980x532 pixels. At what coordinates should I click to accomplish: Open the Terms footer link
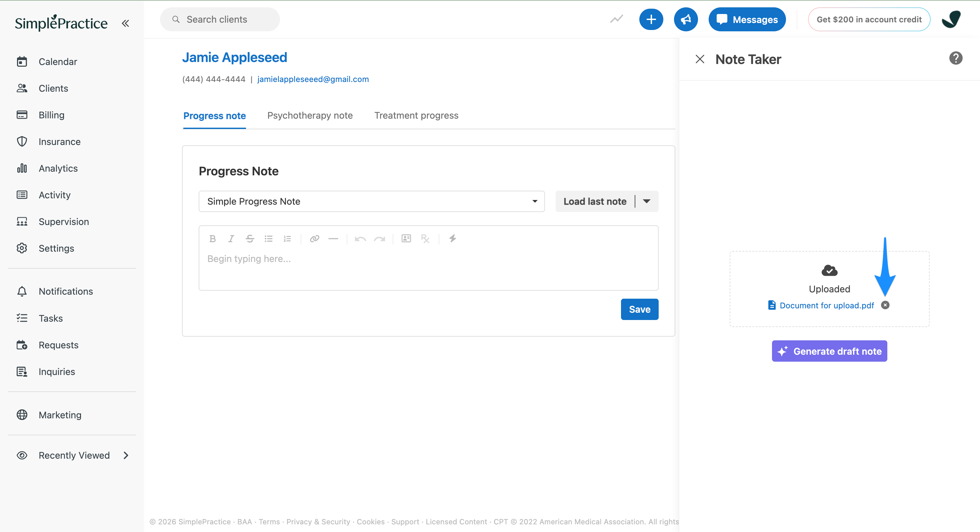(269, 521)
